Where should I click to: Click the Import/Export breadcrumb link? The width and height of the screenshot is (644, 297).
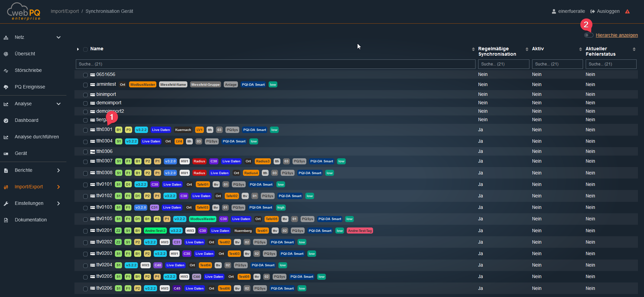tap(65, 11)
